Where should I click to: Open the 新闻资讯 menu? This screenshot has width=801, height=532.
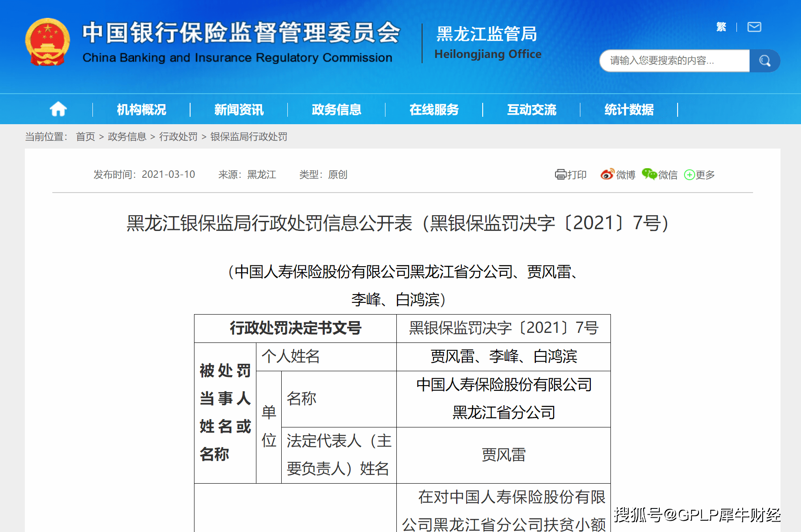(239, 110)
